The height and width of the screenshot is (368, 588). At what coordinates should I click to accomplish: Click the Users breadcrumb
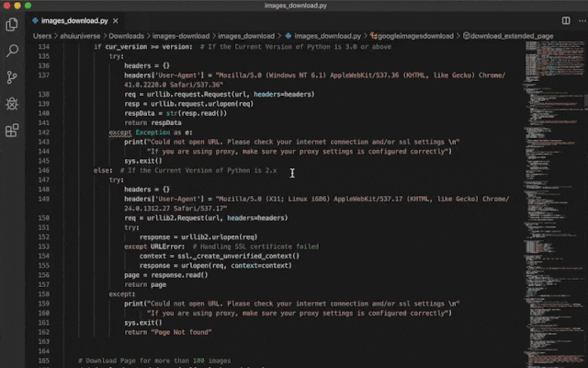pos(42,36)
